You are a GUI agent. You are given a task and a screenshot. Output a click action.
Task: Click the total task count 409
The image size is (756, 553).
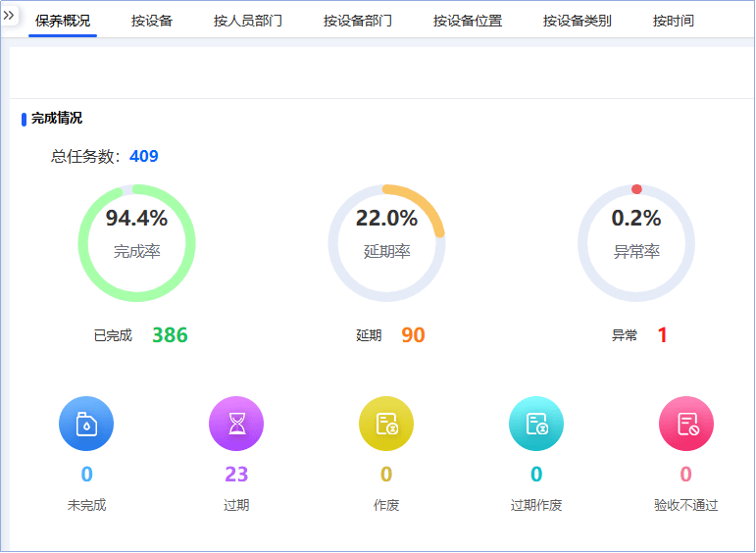click(x=144, y=156)
